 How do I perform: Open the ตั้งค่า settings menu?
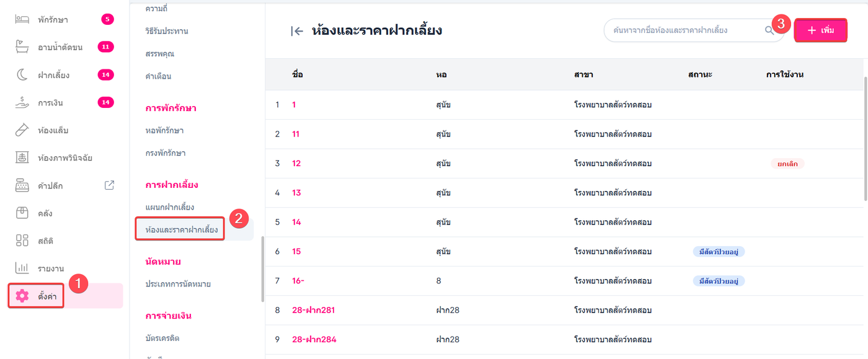pos(37,296)
